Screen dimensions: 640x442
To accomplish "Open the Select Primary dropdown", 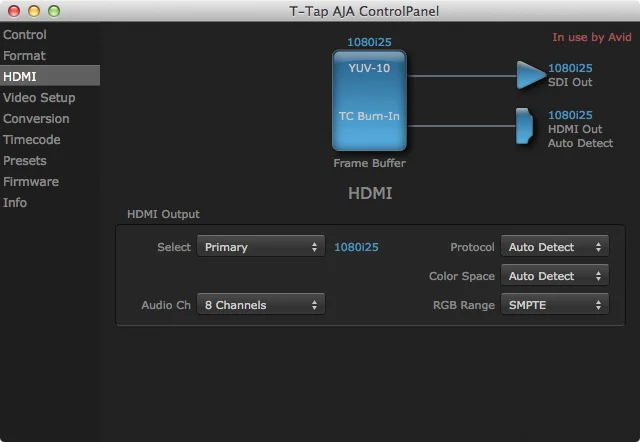I will click(x=261, y=247).
